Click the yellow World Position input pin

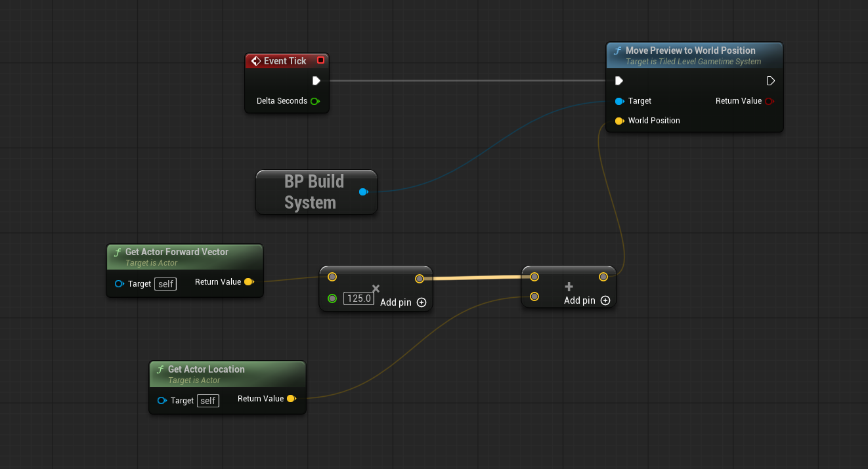619,121
